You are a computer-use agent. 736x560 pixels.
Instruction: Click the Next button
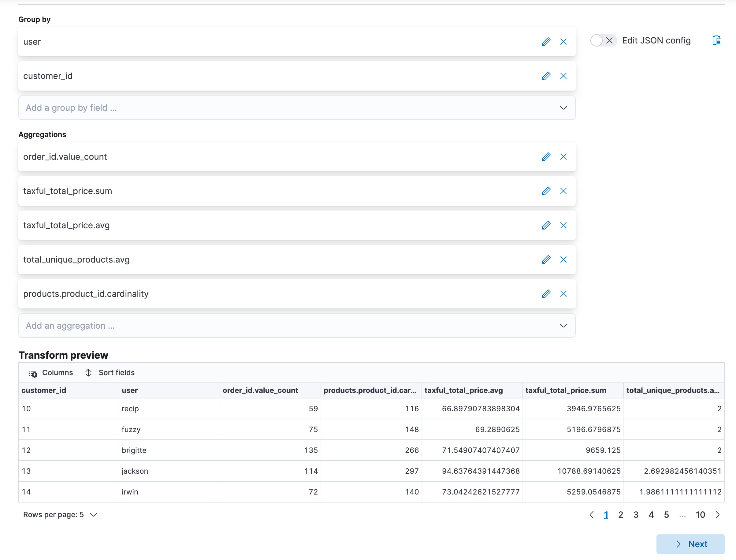pyautogui.click(x=690, y=544)
